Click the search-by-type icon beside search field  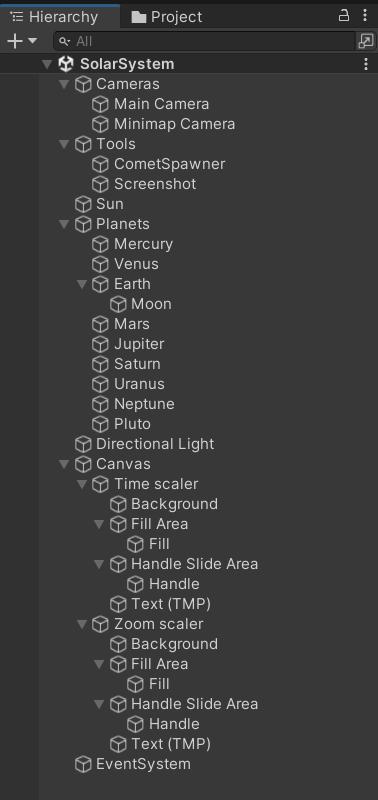[366, 41]
